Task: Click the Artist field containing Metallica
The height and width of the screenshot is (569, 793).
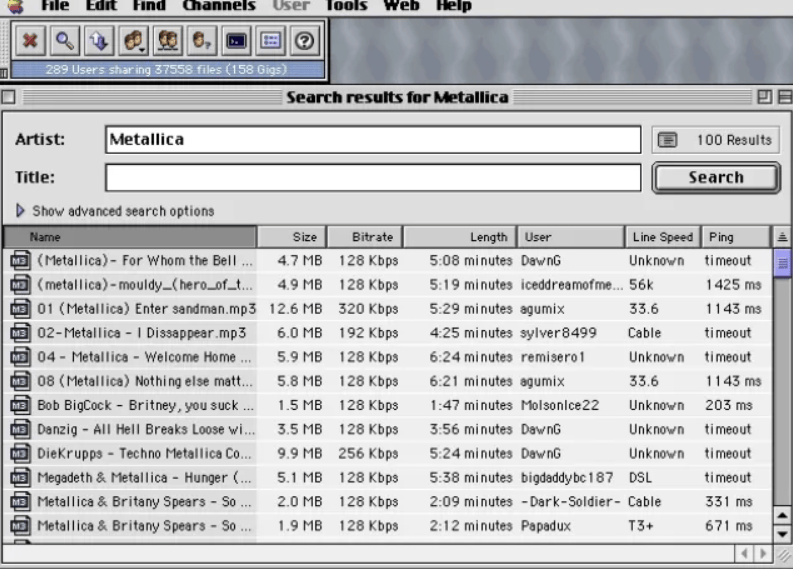Action: [x=373, y=140]
